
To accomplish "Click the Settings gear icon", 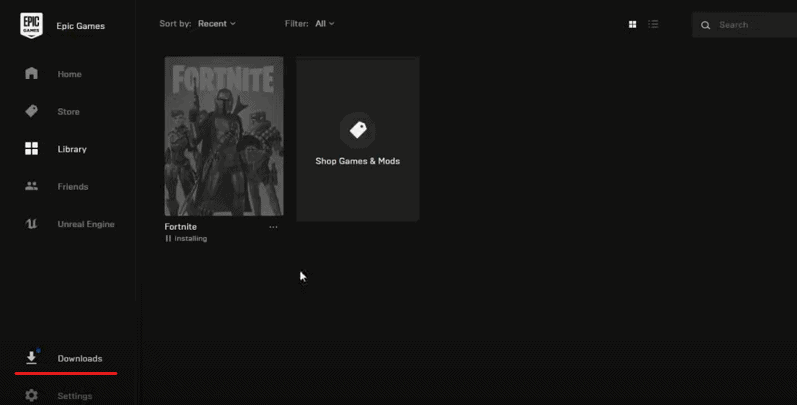I will 32,395.
